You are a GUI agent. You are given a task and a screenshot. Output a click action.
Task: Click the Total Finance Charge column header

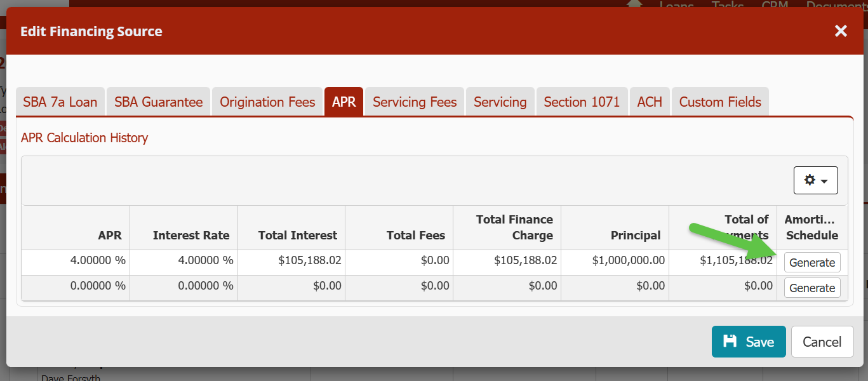pos(507,227)
